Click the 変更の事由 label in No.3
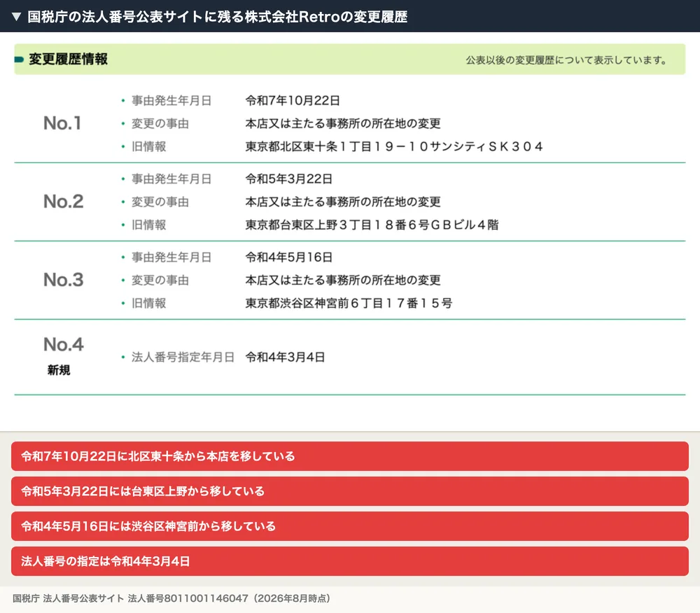The image size is (700, 613). pos(160,280)
